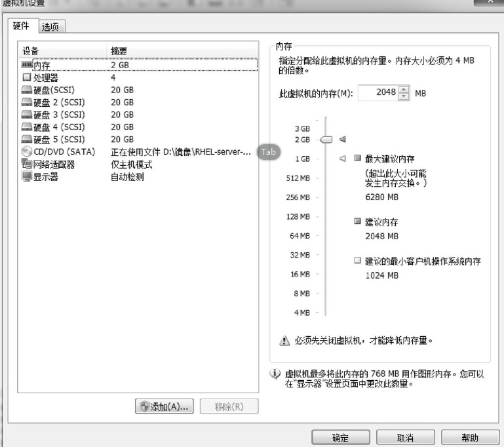
Task: Open the 硬件 tab
Action: (23, 26)
